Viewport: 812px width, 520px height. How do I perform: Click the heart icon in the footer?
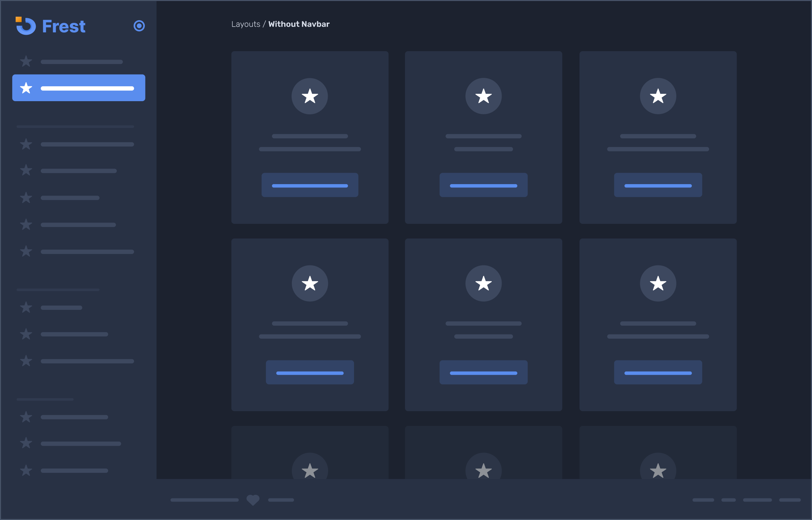(x=253, y=500)
